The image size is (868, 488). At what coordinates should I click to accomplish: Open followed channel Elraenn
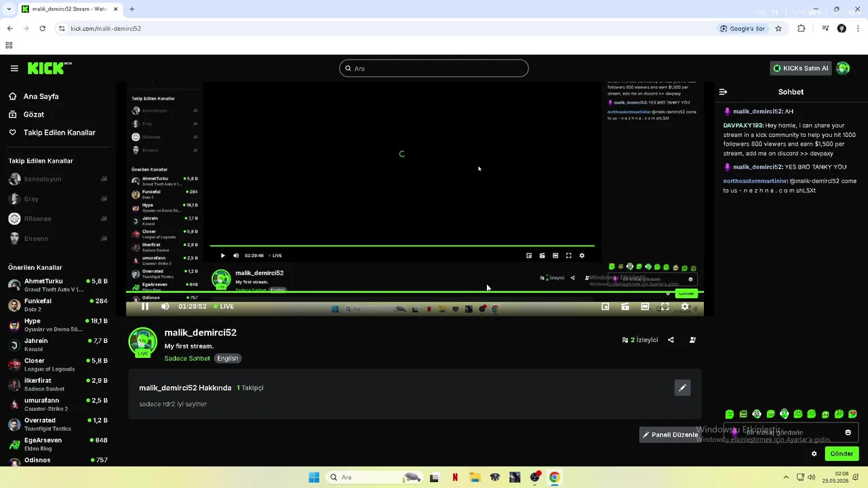pyautogui.click(x=58, y=239)
